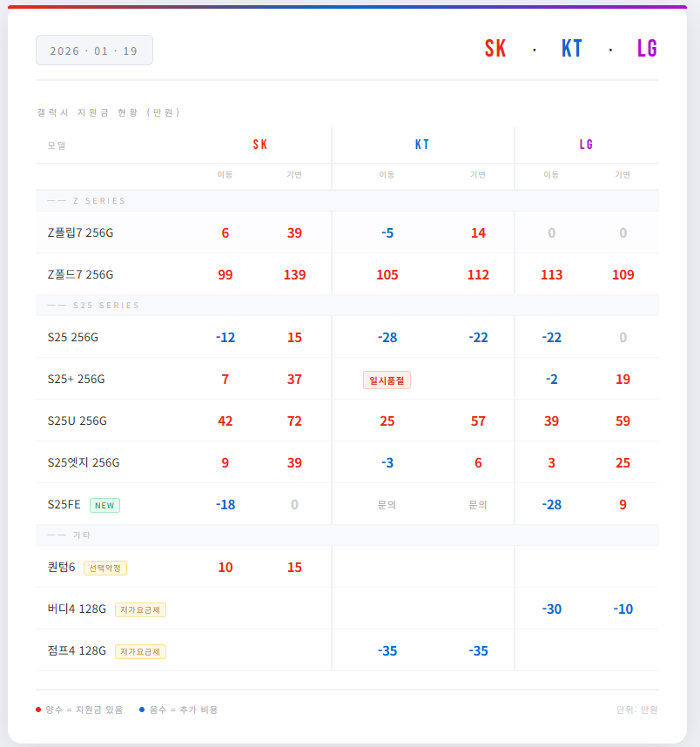Click the LG column header in the table
Image resolution: width=700 pixels, height=747 pixels.
tap(587, 145)
